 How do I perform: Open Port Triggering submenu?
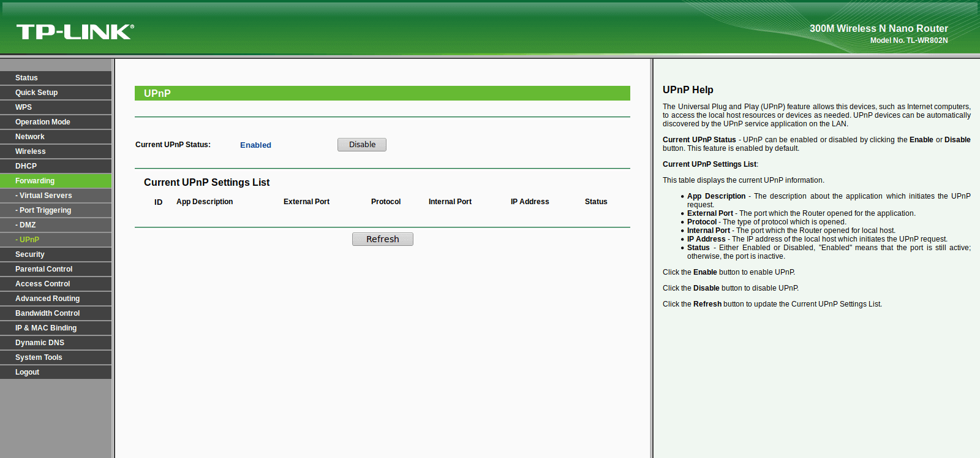56,210
